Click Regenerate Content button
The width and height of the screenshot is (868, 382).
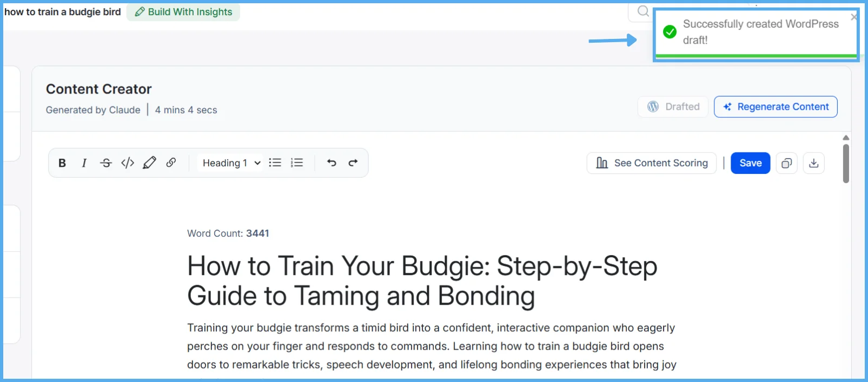tap(776, 107)
